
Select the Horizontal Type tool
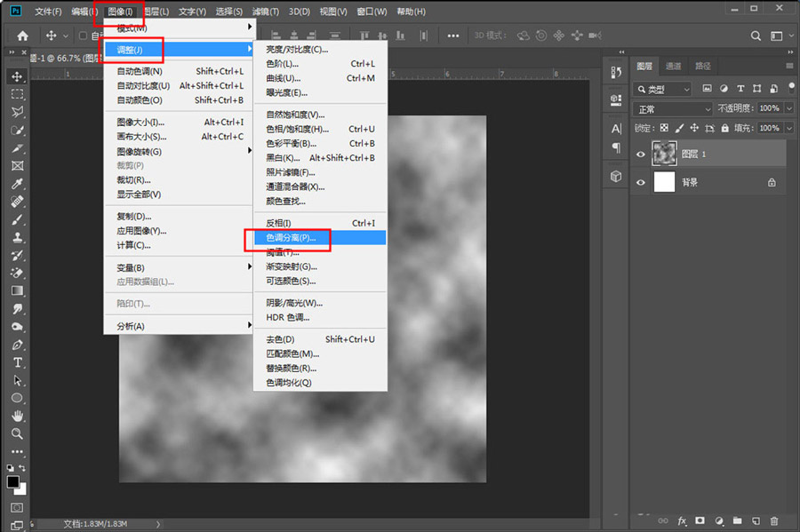(x=17, y=363)
